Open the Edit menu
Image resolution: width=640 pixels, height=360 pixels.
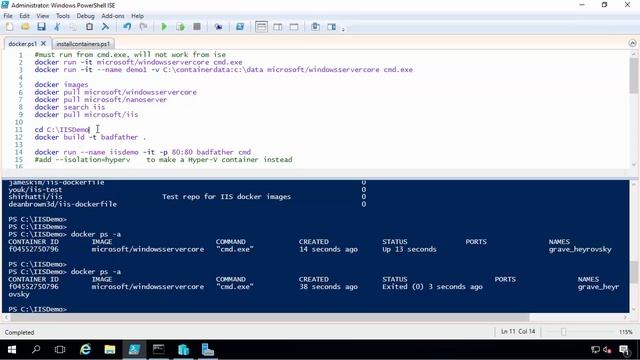(x=24, y=16)
